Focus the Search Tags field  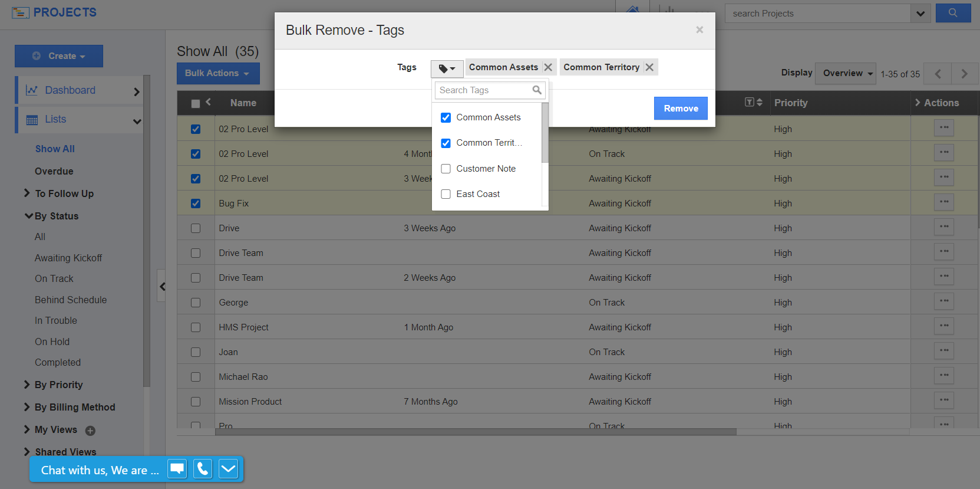click(x=490, y=90)
